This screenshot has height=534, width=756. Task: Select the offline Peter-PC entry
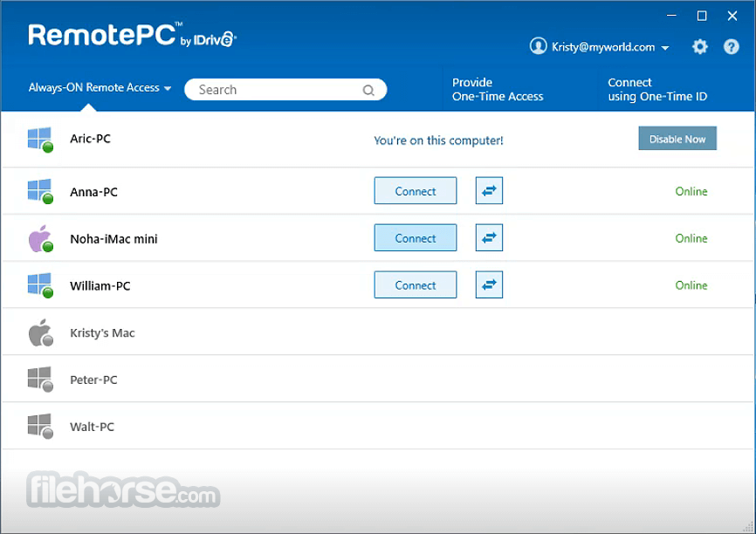pos(93,380)
